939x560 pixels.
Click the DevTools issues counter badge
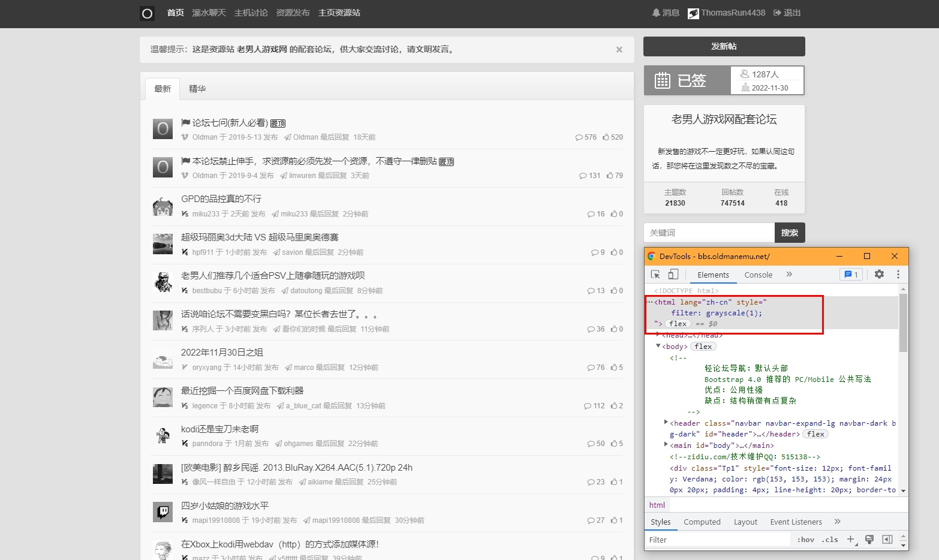(x=851, y=275)
